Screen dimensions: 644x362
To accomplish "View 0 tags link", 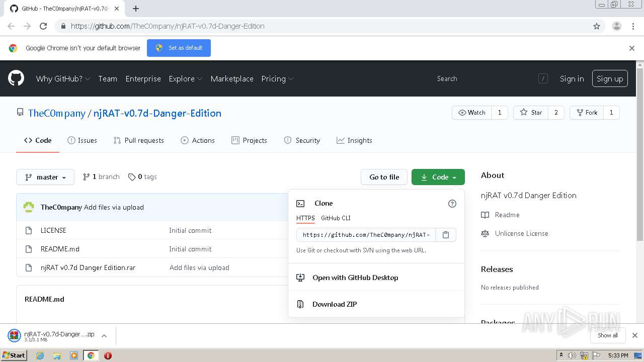I will click(x=142, y=177).
